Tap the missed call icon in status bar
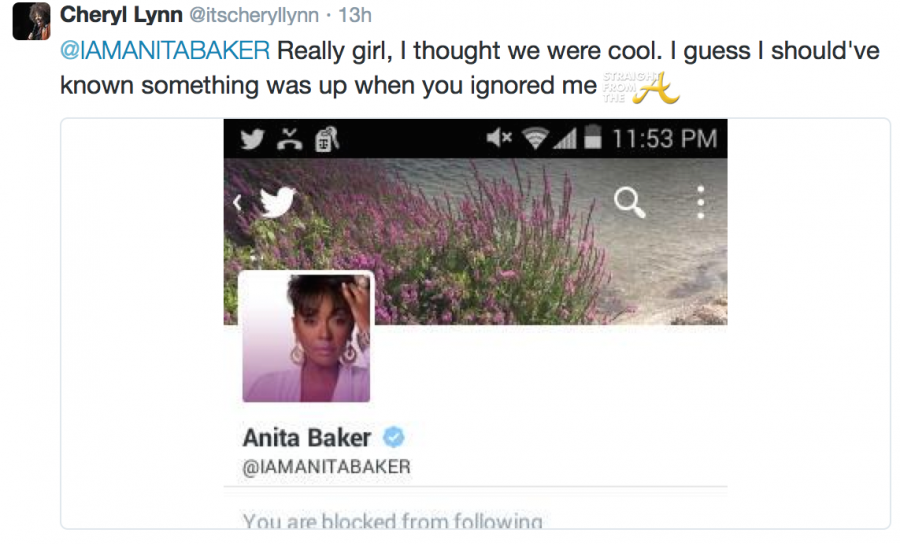900x544 pixels. [288, 139]
